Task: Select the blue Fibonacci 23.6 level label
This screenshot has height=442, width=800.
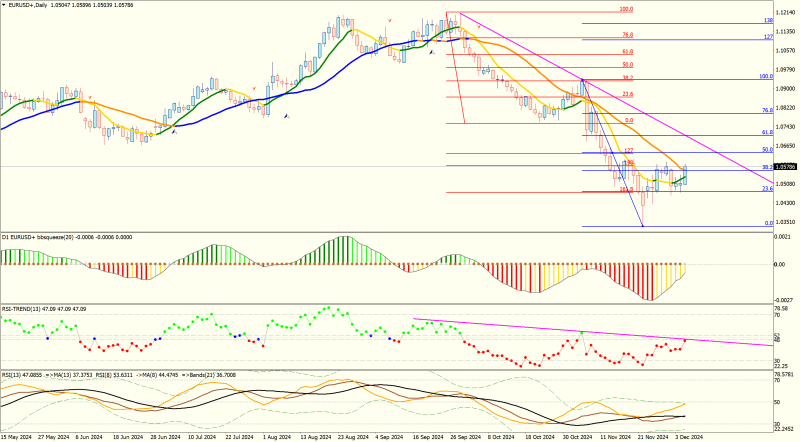Action: pyautogui.click(x=767, y=189)
